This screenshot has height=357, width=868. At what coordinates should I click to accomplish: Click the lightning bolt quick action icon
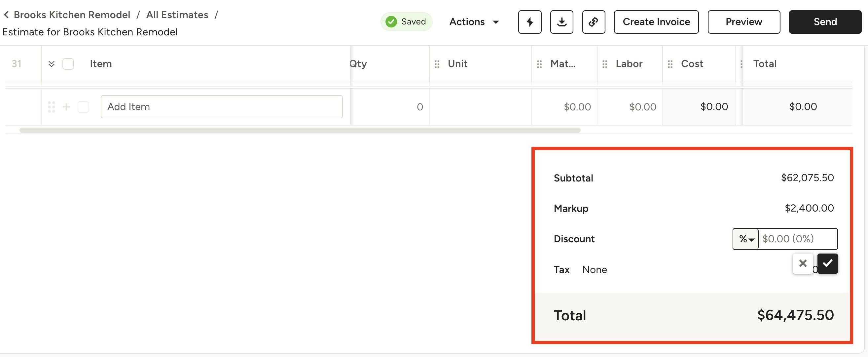tap(530, 22)
